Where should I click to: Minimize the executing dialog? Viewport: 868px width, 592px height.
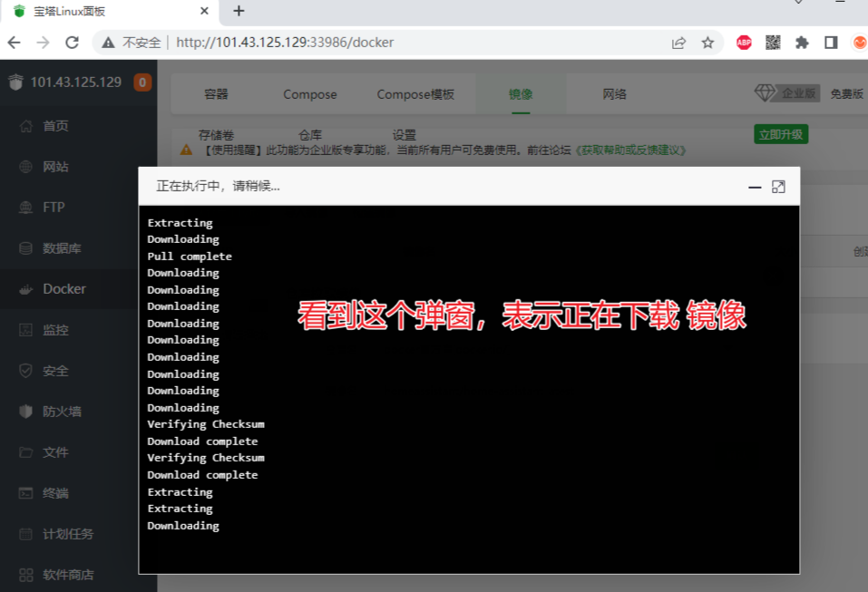[x=755, y=187]
